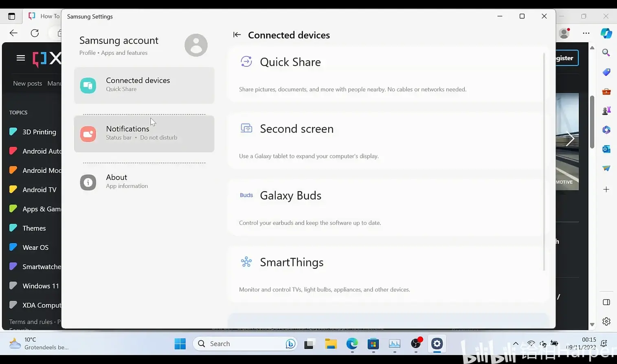Open Edge sidebar Outlook icon
617x364 pixels.
tap(606, 149)
